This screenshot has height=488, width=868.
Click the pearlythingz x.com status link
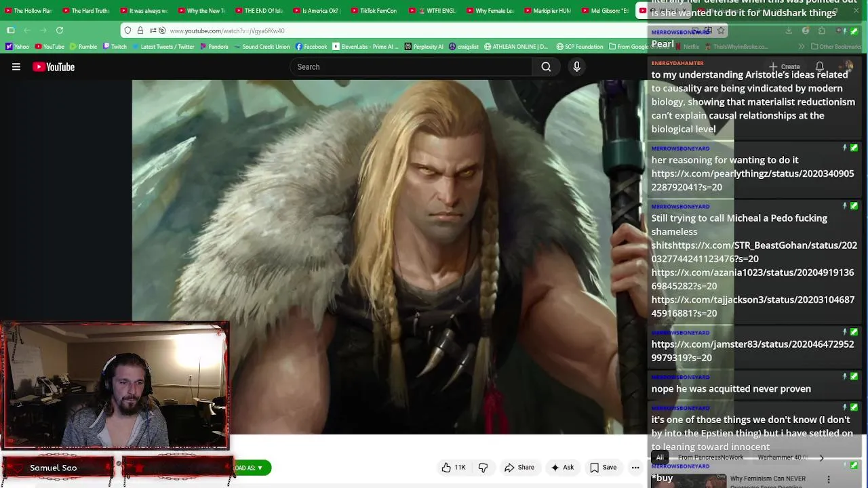[x=753, y=180]
